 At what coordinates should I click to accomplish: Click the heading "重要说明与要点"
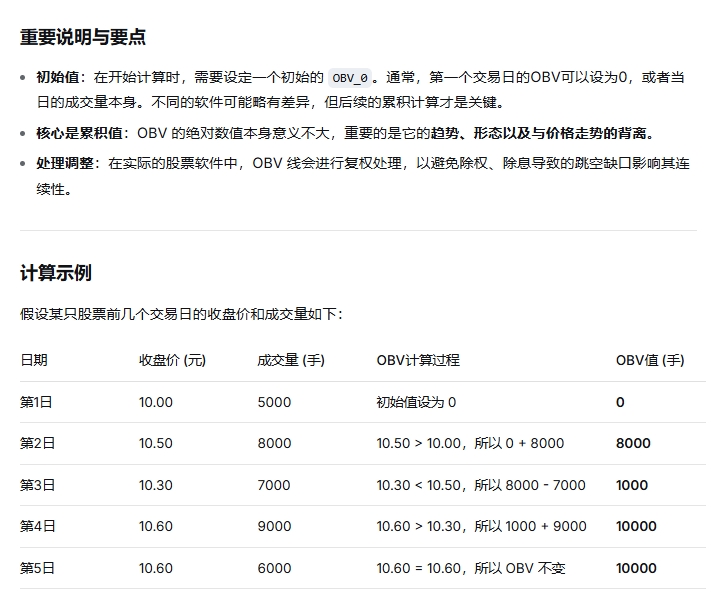(83, 37)
